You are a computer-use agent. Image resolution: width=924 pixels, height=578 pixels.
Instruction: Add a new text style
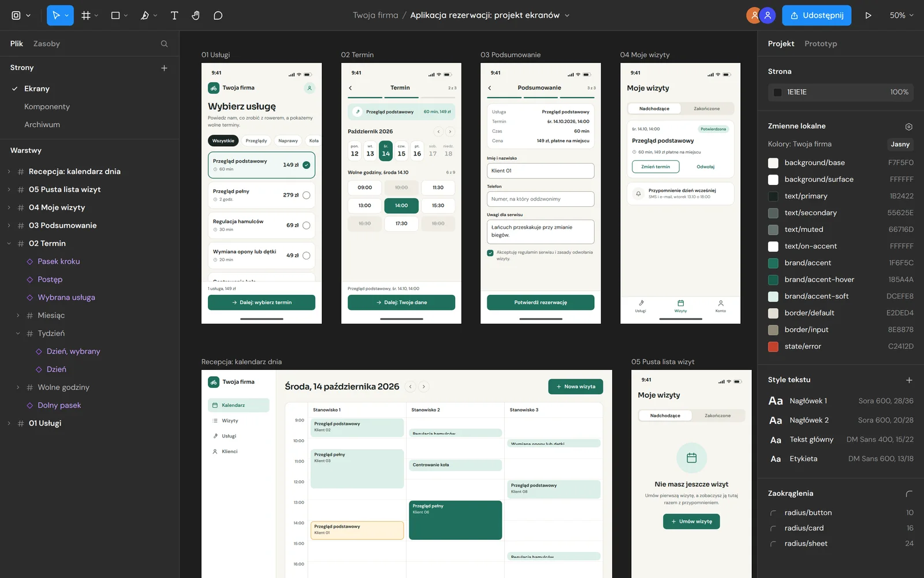pos(909,380)
